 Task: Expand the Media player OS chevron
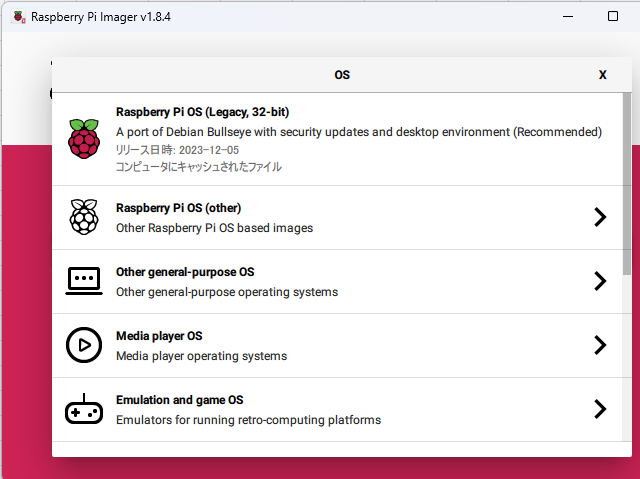[x=600, y=345]
